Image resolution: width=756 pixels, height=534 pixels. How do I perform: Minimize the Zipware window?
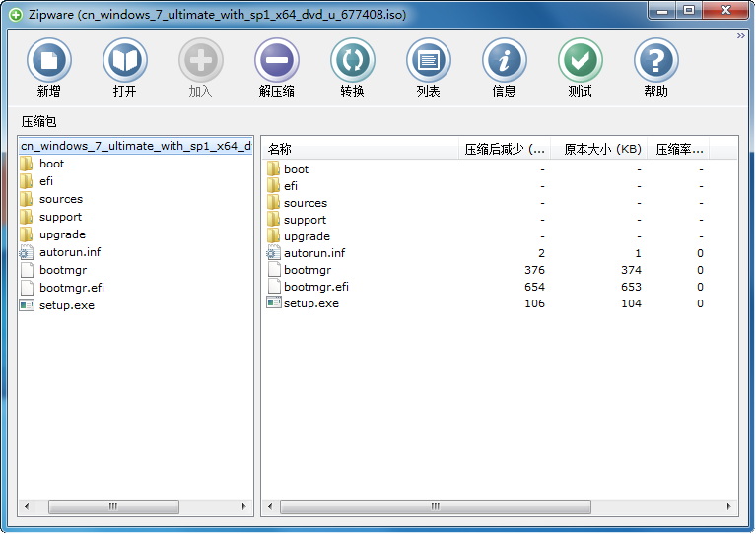pos(662,11)
